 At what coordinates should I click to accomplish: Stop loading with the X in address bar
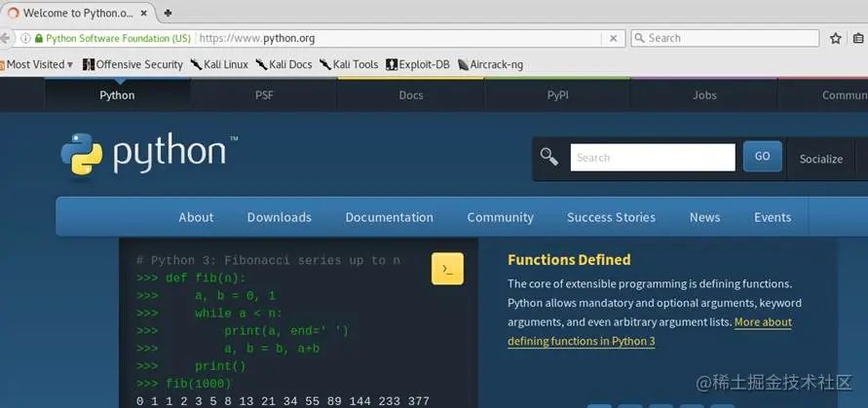614,38
